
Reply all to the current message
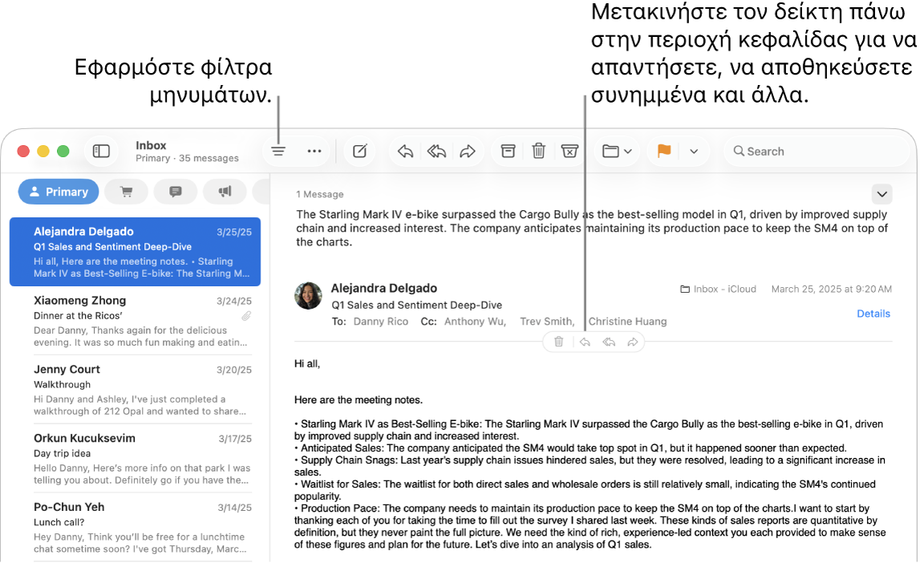(436, 151)
